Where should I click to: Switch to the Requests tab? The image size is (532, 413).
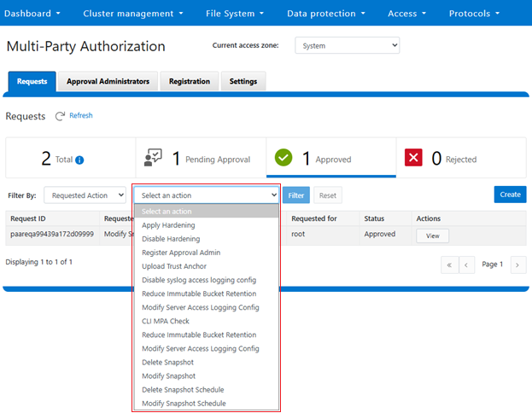tap(32, 81)
